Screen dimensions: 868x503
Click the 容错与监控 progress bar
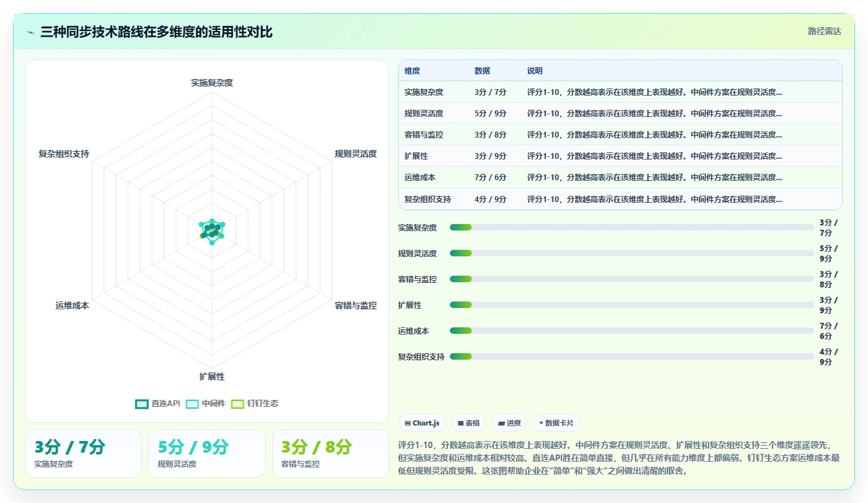[x=632, y=279]
